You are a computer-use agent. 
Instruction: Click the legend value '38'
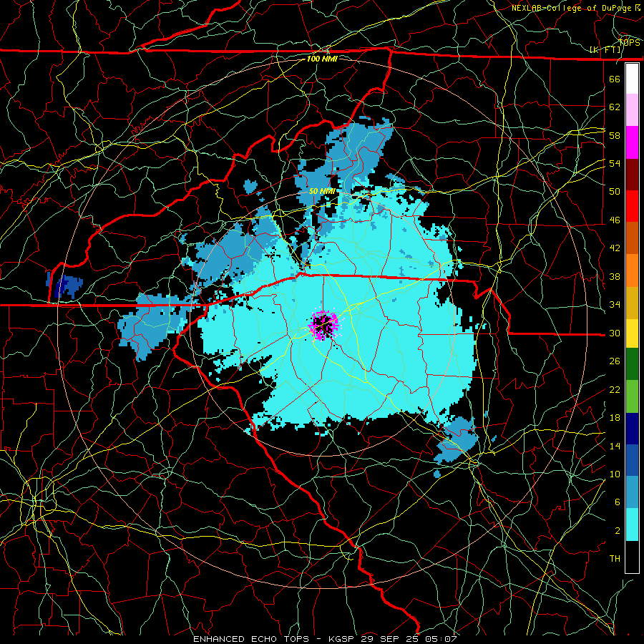coord(615,277)
